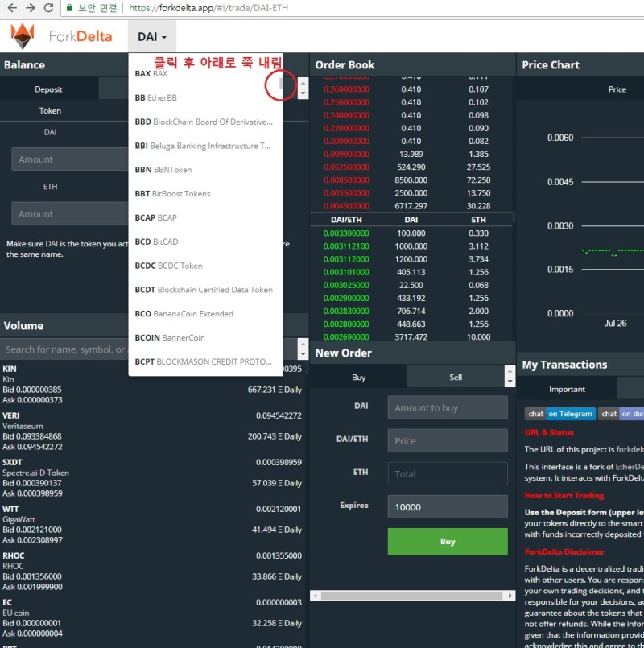Select BCD BitCAD token
644x648 pixels.
pyautogui.click(x=205, y=241)
